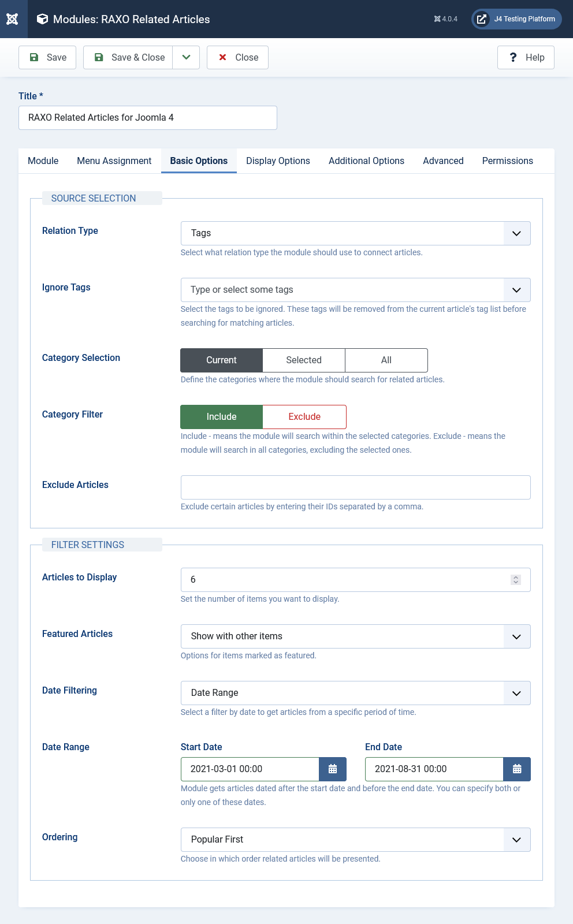Choose All categories option
The width and height of the screenshot is (573, 924).
coord(386,360)
